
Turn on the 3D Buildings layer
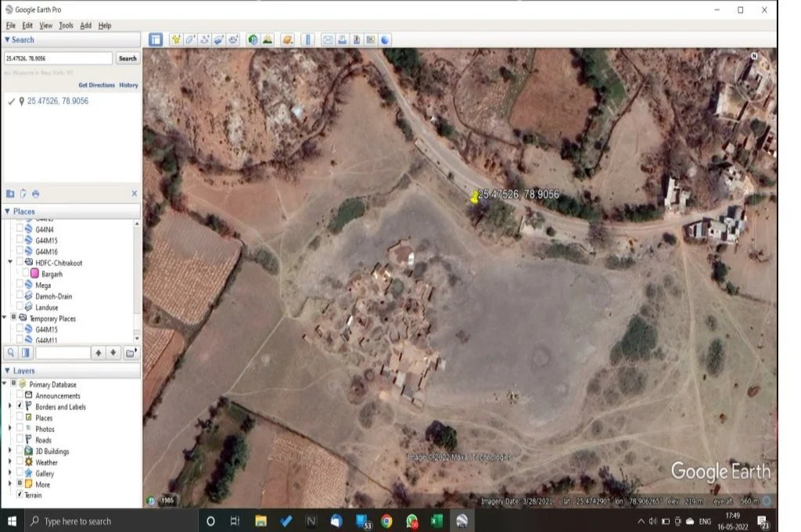(x=19, y=451)
